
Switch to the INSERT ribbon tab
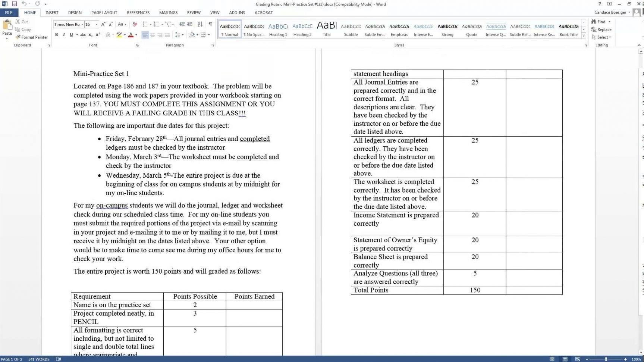click(51, 12)
